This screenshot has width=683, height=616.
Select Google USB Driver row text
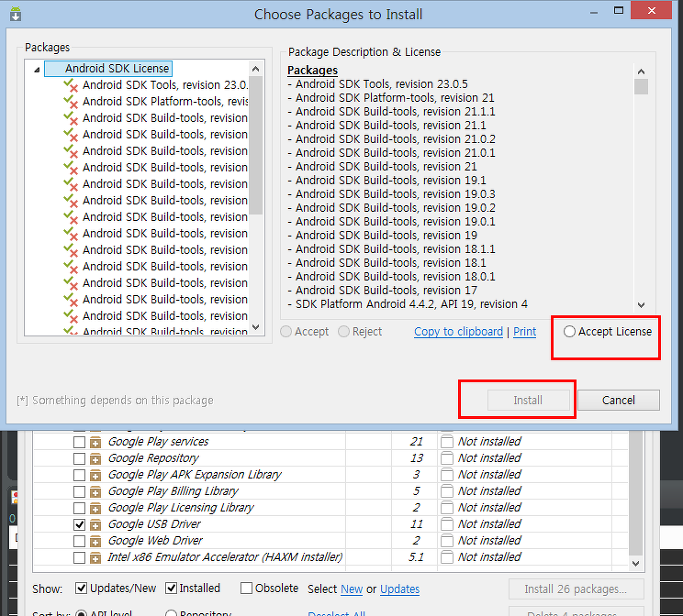(154, 524)
